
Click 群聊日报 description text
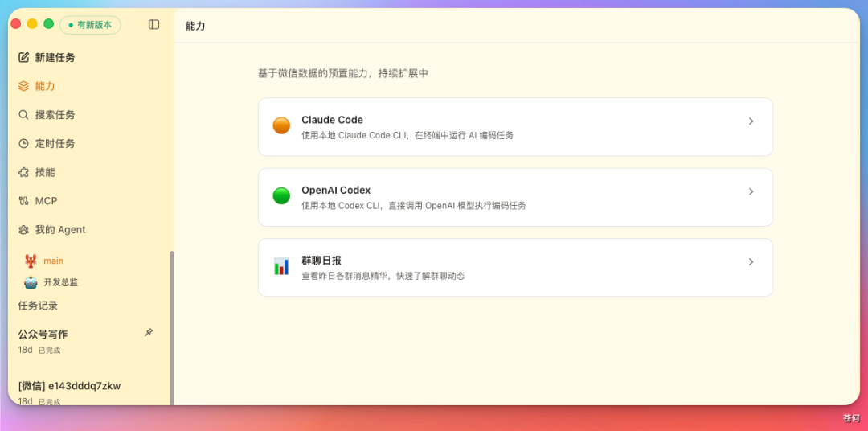click(x=383, y=276)
